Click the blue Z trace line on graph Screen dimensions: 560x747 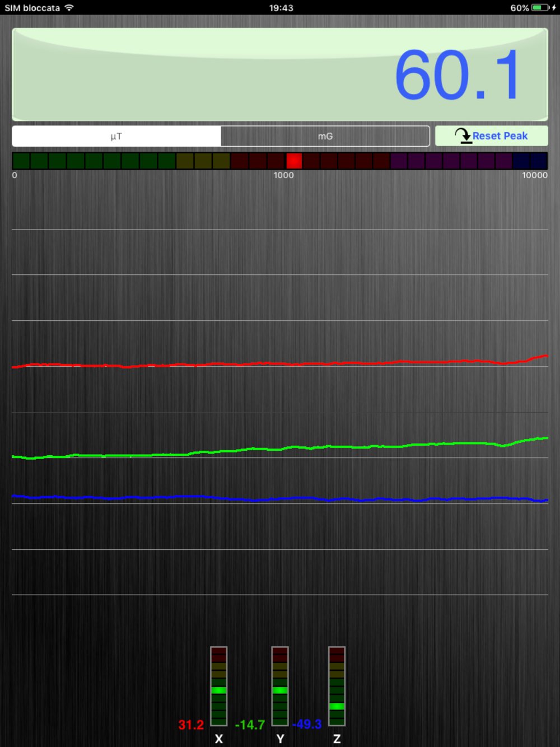[x=280, y=498]
